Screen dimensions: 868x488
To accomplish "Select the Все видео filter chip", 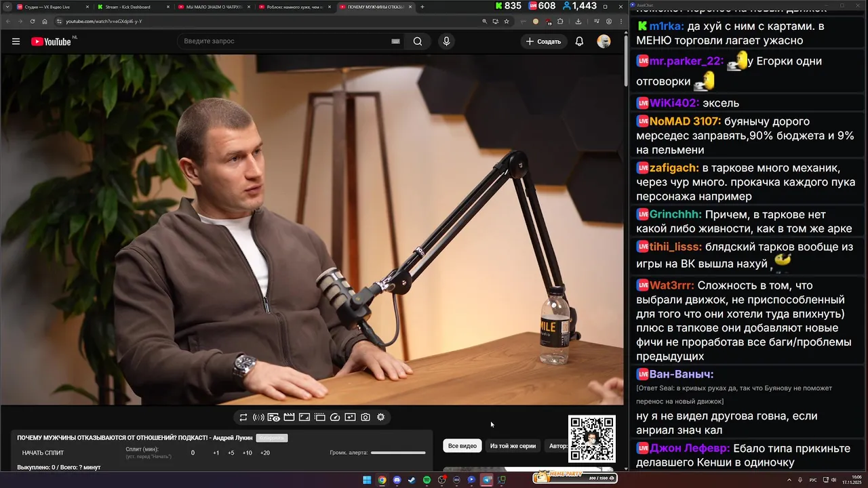I will tap(462, 446).
